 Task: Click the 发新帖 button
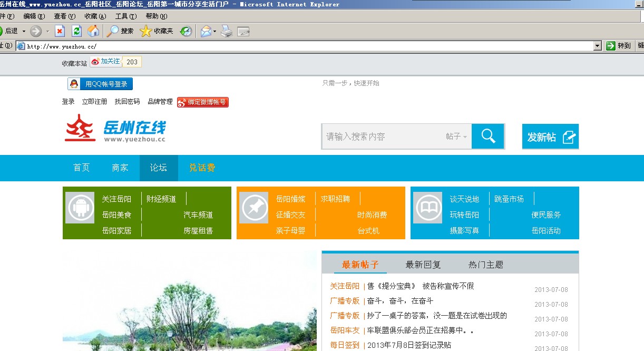pos(550,137)
